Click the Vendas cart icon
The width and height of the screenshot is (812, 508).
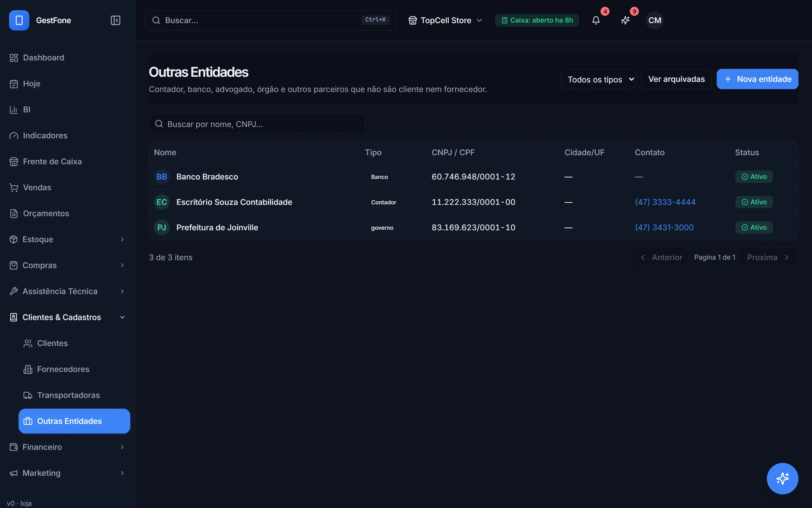tap(14, 187)
